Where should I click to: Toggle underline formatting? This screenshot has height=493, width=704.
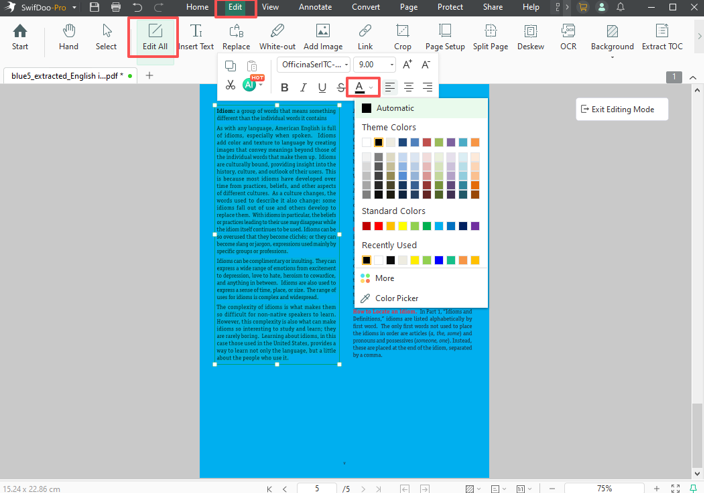[322, 88]
